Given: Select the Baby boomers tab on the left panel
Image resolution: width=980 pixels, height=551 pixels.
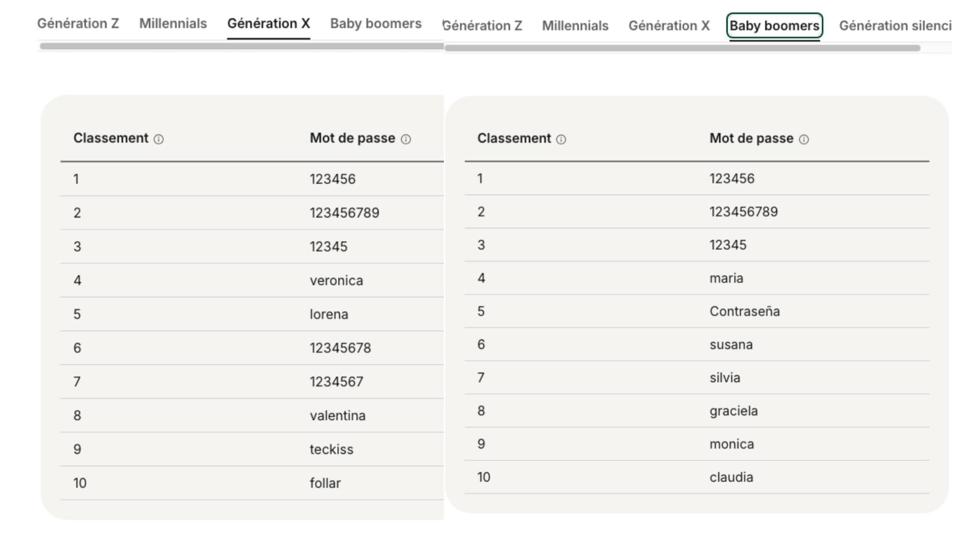Looking at the screenshot, I should click(375, 23).
